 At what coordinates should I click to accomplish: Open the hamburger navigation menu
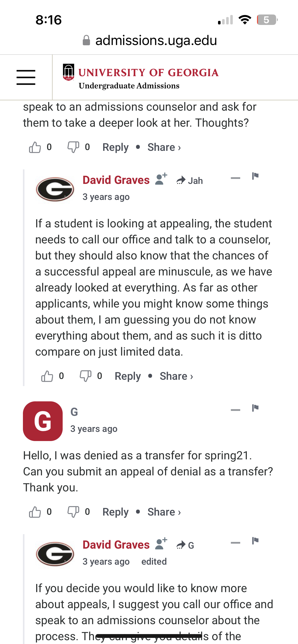click(26, 77)
